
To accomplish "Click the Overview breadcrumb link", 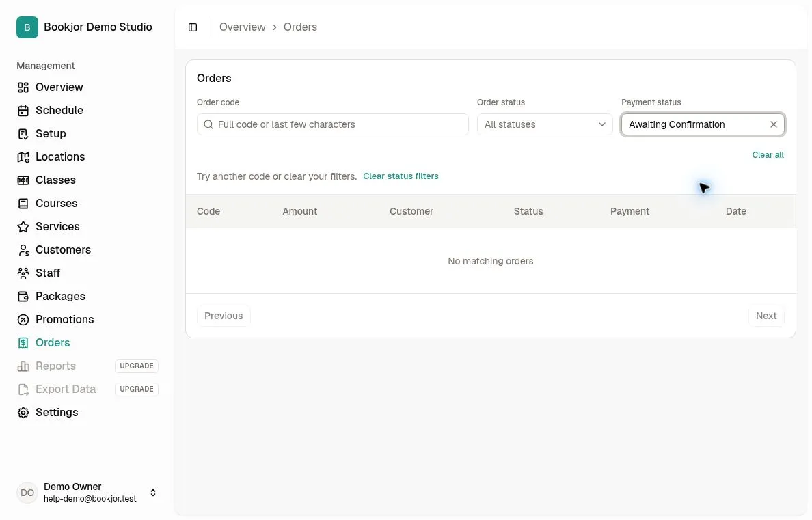I will 243,27.
